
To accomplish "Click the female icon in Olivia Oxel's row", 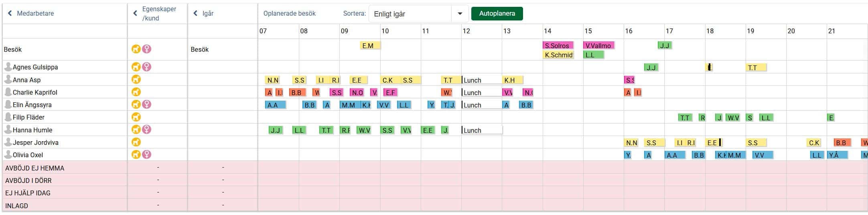I will pyautogui.click(x=147, y=154).
